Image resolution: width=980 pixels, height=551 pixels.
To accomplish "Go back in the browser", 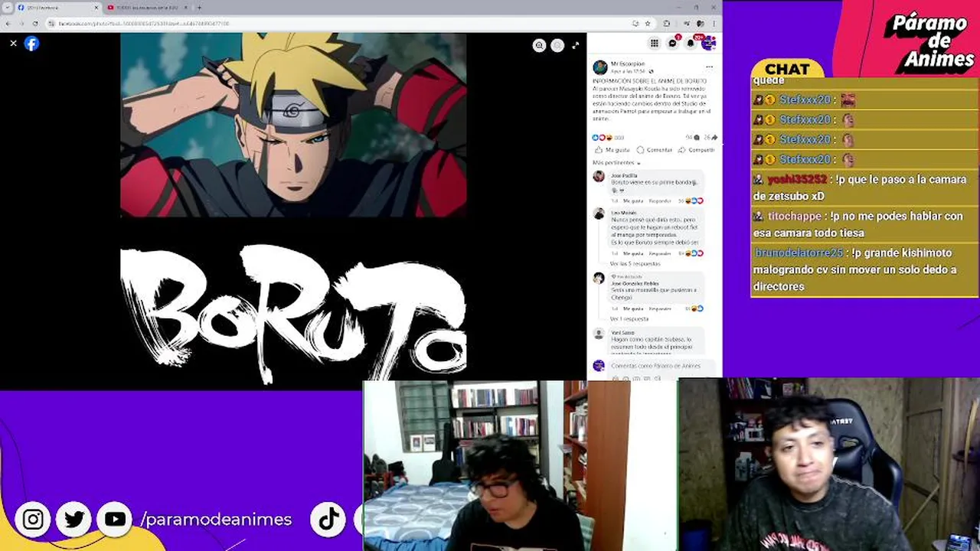I will [x=8, y=24].
